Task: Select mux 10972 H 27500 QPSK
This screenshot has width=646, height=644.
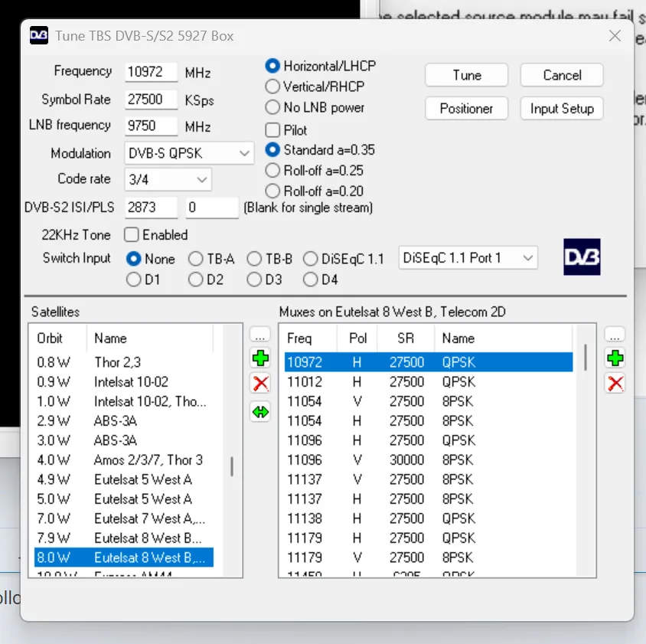Action: [x=429, y=362]
